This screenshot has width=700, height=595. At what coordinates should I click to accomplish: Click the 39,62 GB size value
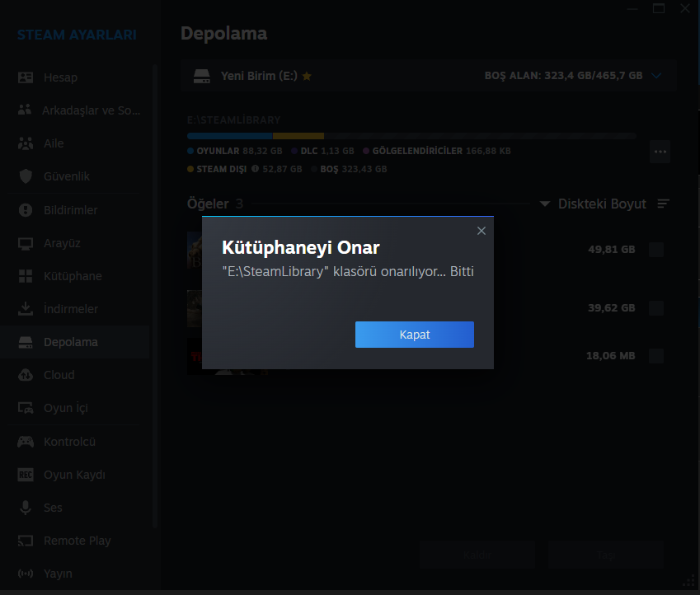pos(611,308)
